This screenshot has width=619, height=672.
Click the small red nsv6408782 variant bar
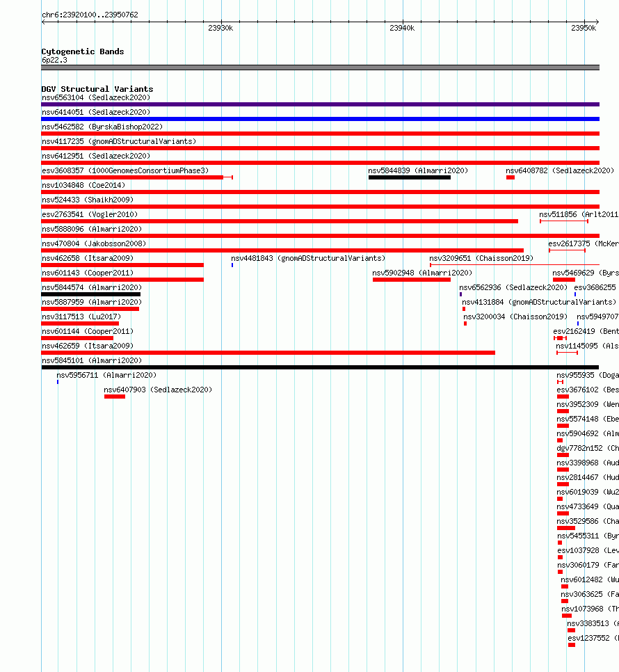(511, 177)
